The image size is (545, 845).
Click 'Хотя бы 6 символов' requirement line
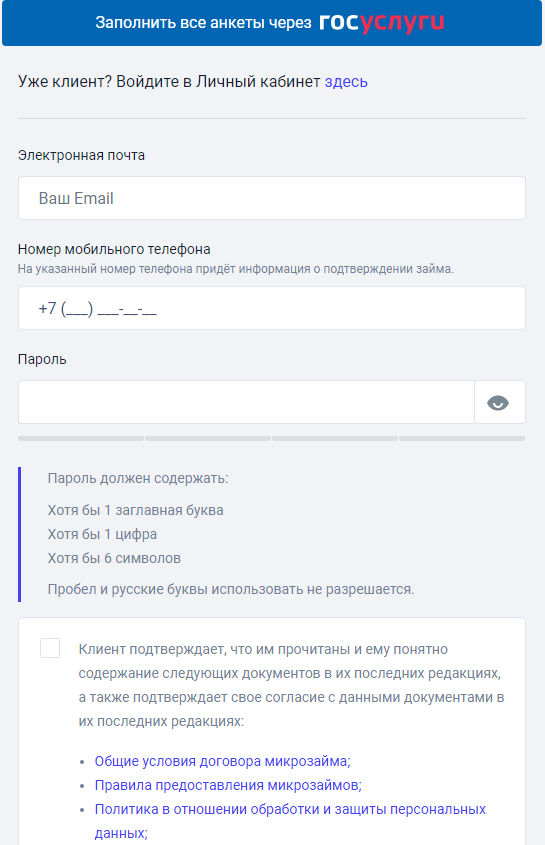click(x=114, y=558)
